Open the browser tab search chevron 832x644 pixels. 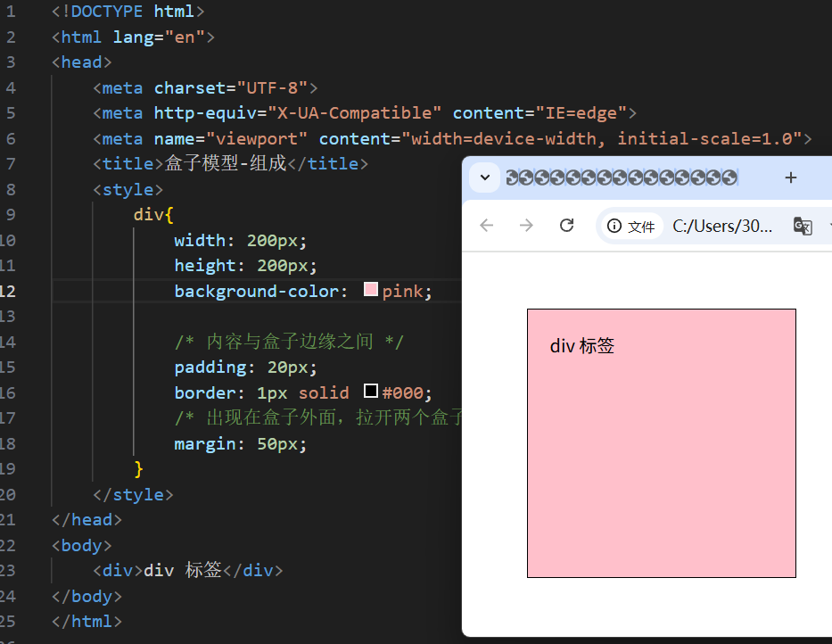pyautogui.click(x=484, y=178)
